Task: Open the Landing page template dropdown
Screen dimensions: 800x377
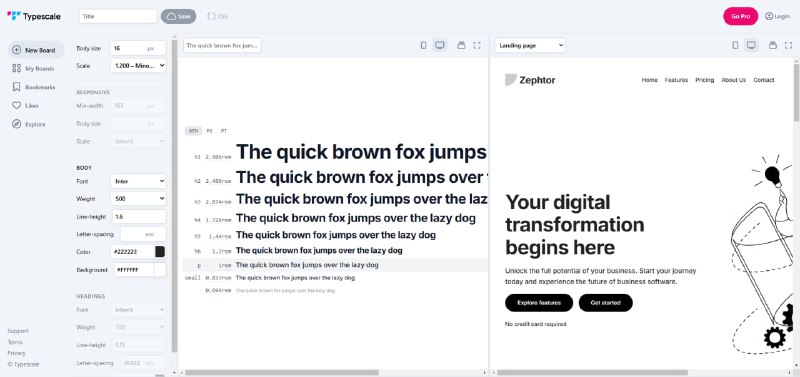Action: [x=530, y=45]
